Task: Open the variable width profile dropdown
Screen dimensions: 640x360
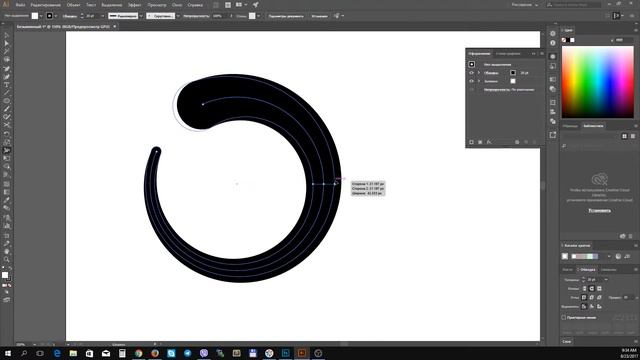Action: click(x=141, y=16)
